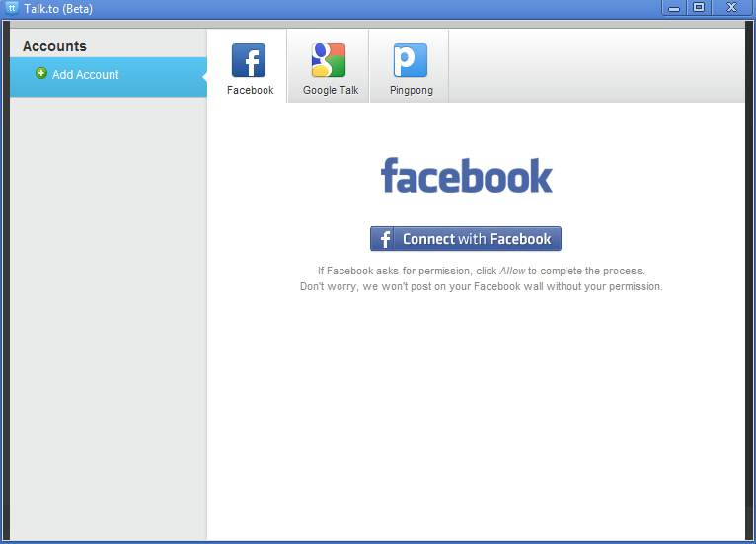Image resolution: width=756 pixels, height=544 pixels.
Task: Click the 'If Facebook asks for permission' text
Action: (482, 271)
